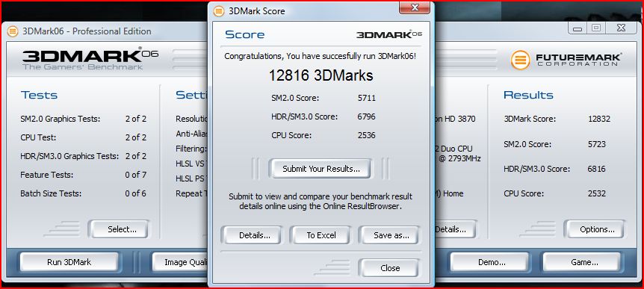This screenshot has width=644, height=289.
Task: Maximize the 3DMark06 main window
Action: click(596, 28)
